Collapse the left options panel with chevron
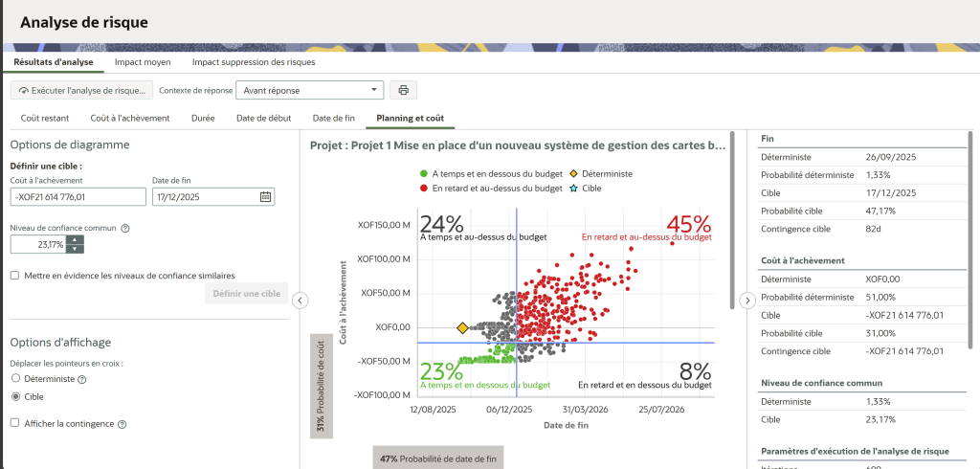 (300, 301)
